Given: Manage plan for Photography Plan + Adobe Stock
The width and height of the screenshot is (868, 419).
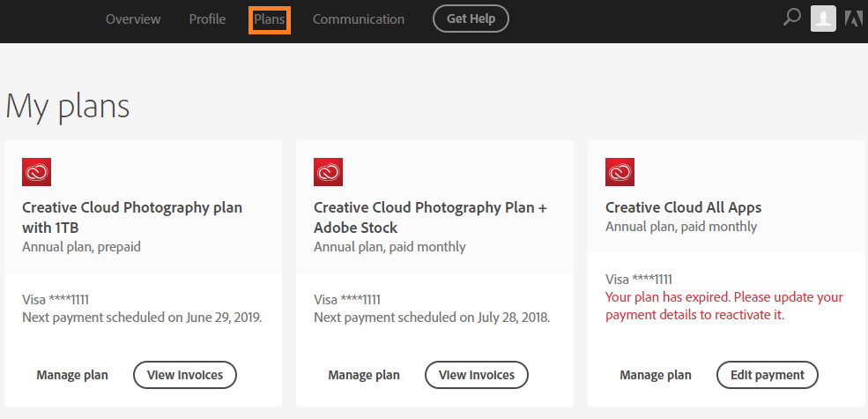Looking at the screenshot, I should 364,375.
